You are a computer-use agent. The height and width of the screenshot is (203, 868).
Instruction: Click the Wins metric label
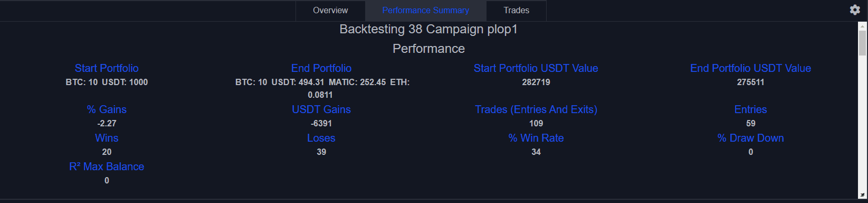coord(107,138)
